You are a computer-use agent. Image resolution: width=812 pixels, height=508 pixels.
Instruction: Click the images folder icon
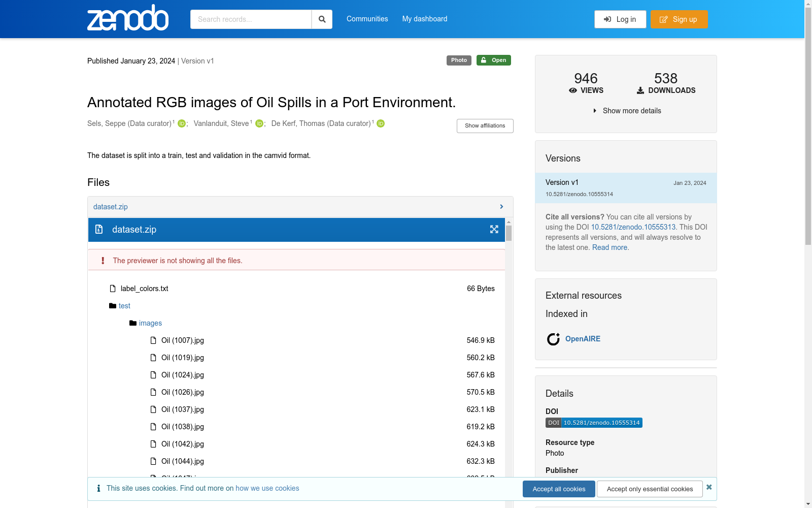133,323
